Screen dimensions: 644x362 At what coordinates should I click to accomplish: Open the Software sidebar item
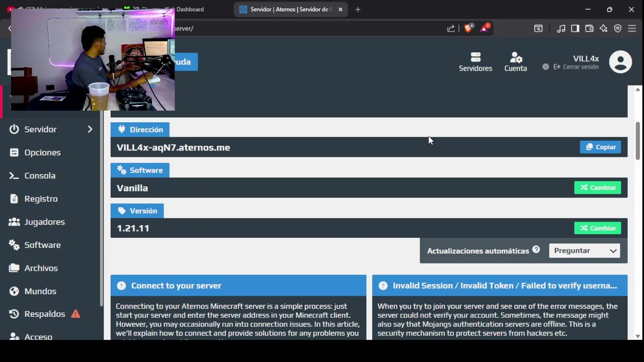click(42, 245)
